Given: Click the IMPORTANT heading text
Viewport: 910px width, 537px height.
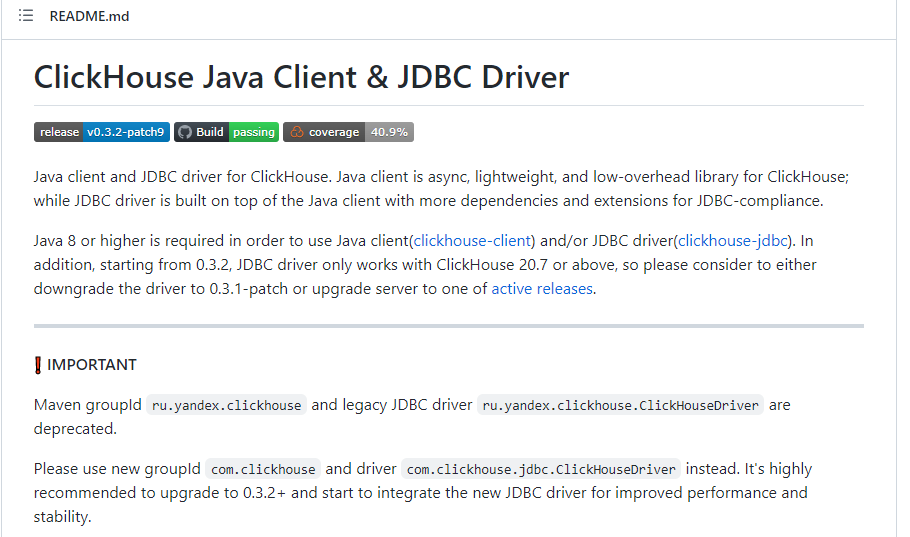Looking at the screenshot, I should 92,365.
